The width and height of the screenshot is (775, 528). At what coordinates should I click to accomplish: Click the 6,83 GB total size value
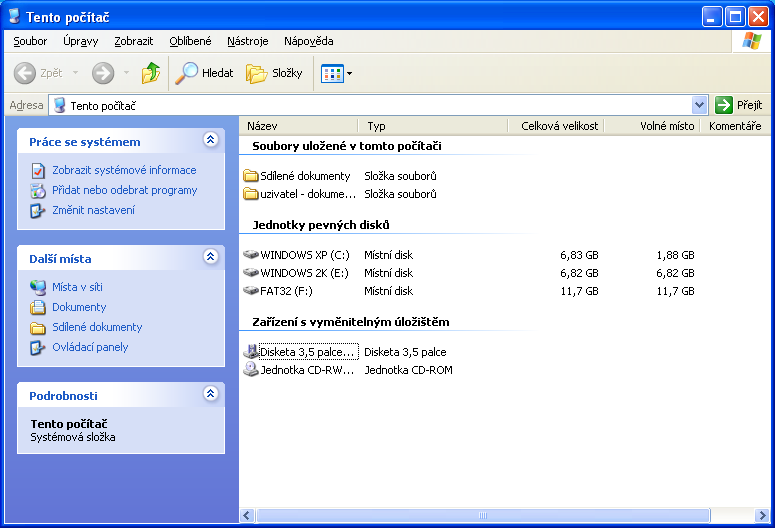[579, 255]
